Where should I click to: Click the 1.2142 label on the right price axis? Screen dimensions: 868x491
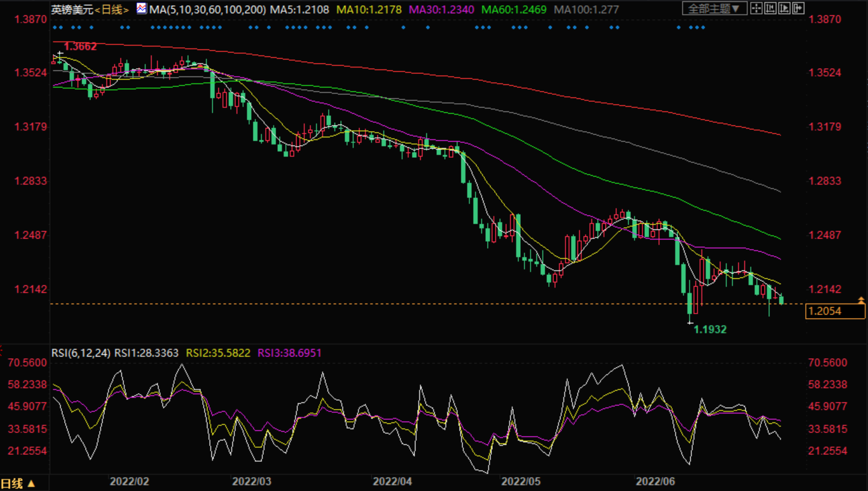click(x=825, y=289)
